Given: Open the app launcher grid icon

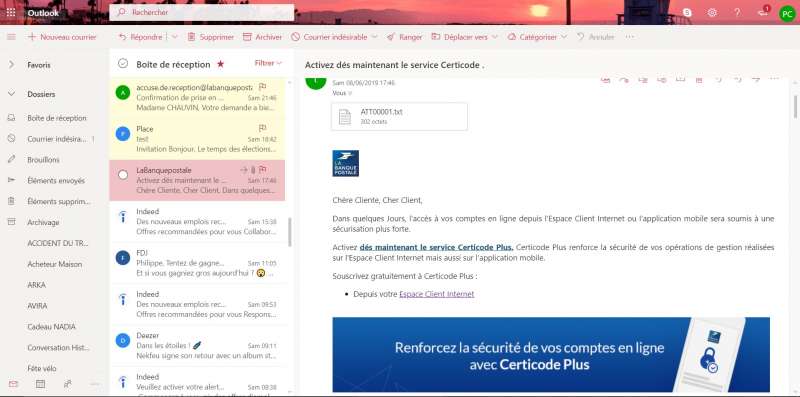Looking at the screenshot, I should click(11, 12).
